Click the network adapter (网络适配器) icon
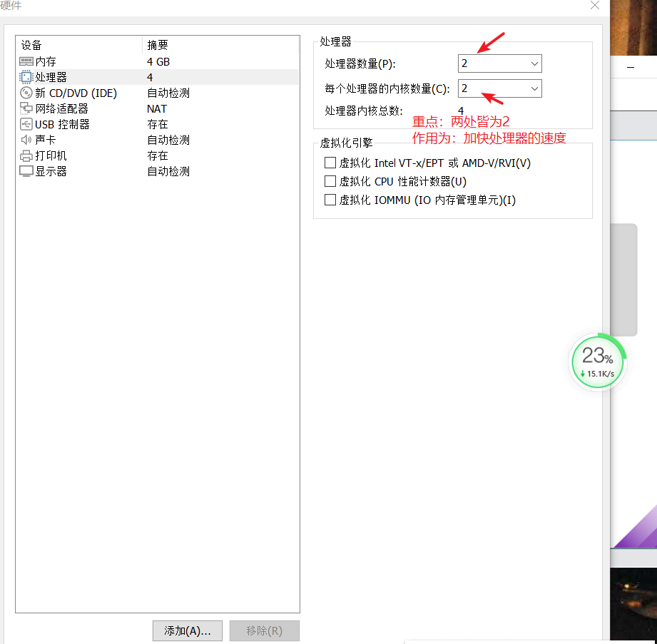This screenshot has width=657, height=644. click(26, 108)
